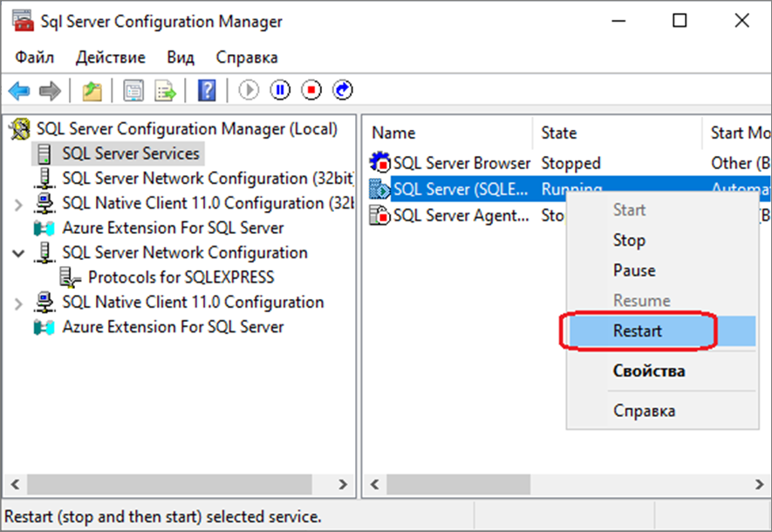Click the first Azure Extension For SQL Server icon
The image size is (772, 532).
click(x=44, y=228)
